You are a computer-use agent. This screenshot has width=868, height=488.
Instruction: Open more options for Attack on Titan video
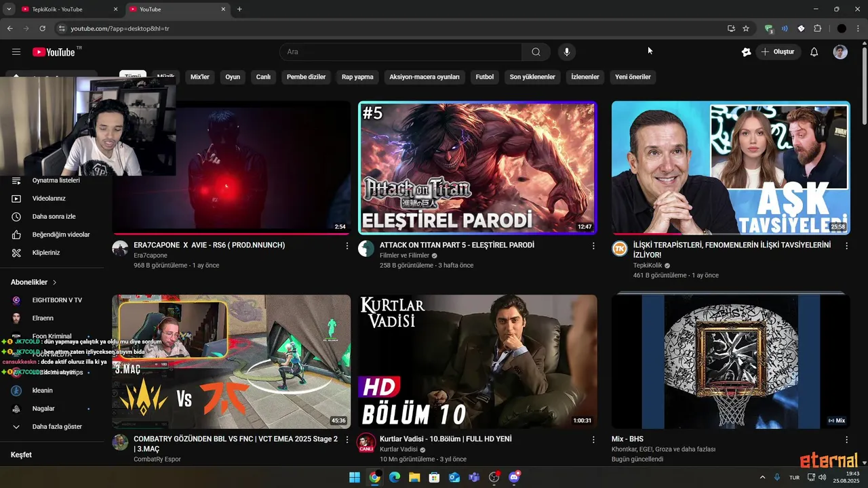(593, 246)
